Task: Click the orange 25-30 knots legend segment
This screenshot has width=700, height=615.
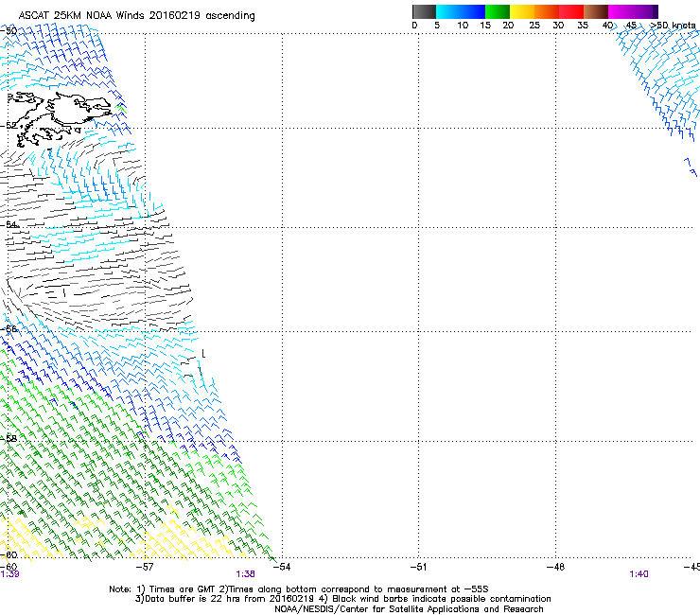Action: [547, 11]
